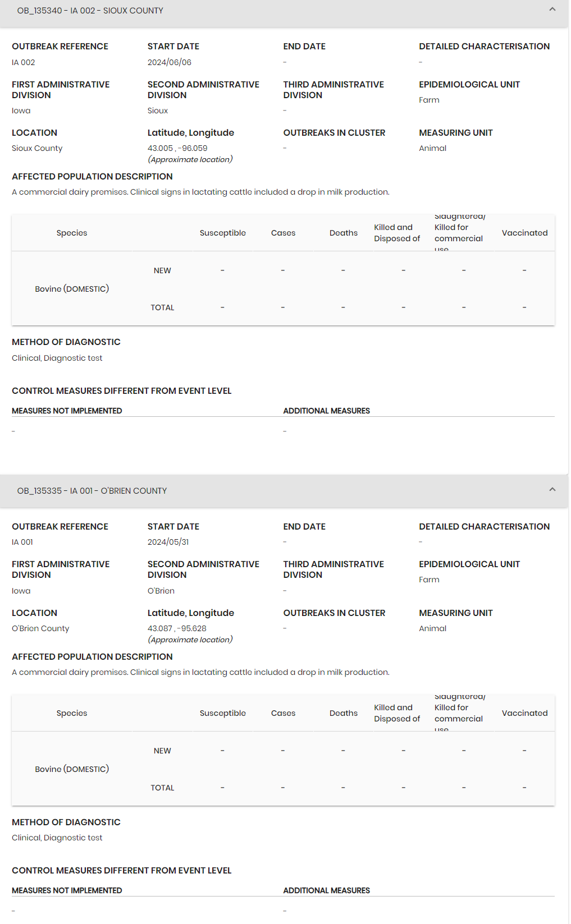Click Bovine (DOMESTIC) in the Sioux table
The image size is (571, 924).
(x=72, y=289)
